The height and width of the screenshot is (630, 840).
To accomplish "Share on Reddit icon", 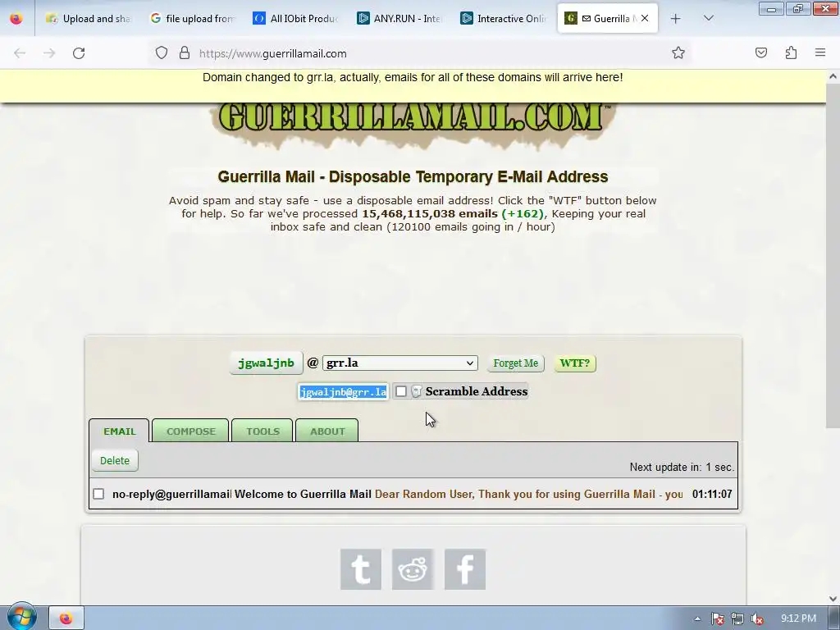I will pyautogui.click(x=413, y=569).
